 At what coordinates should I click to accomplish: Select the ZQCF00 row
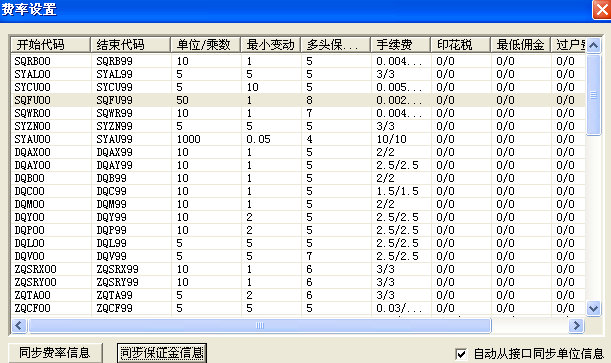click(298, 308)
